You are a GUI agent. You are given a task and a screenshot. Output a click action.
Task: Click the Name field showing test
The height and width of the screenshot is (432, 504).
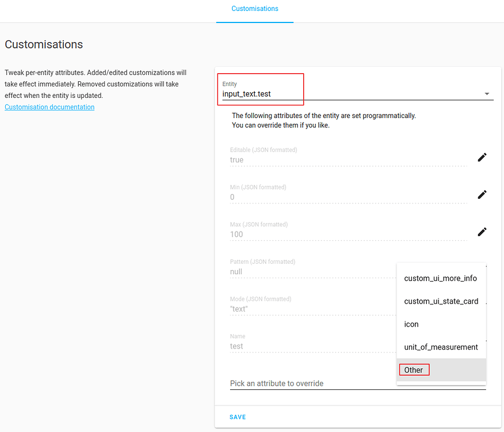click(x=288, y=346)
